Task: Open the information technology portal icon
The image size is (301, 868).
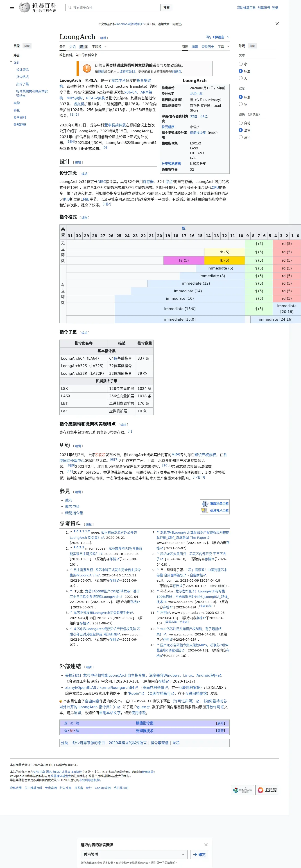Action: [x=205, y=510]
